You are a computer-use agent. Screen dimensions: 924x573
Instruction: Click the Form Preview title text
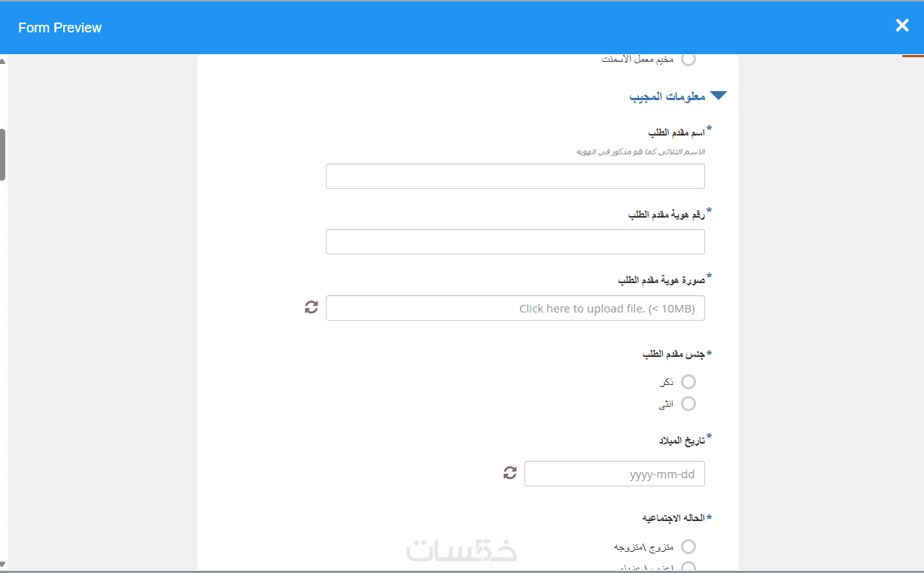(60, 28)
